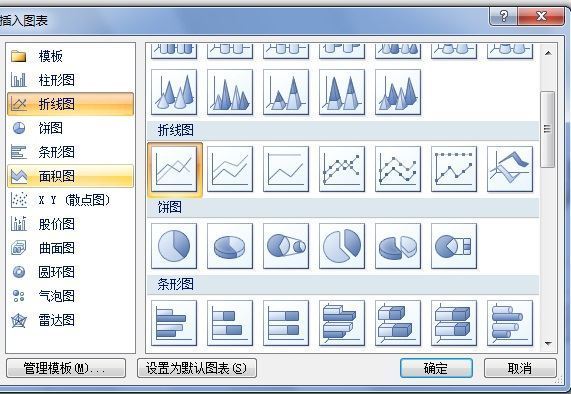Select Line with Markers chart thumbnail
The image size is (571, 394).
tap(342, 169)
